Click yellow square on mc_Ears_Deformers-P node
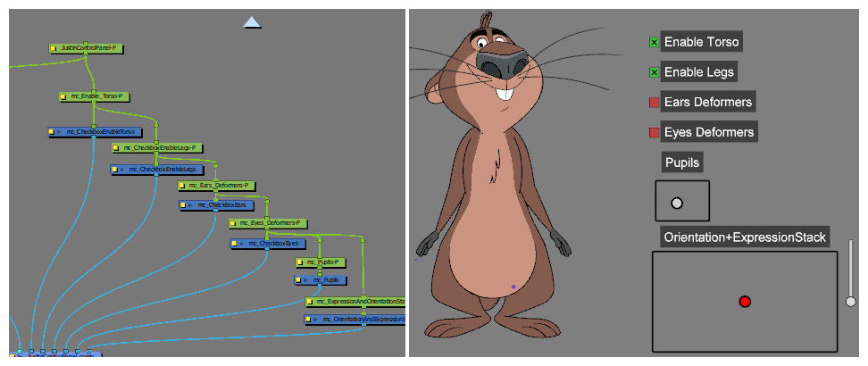Screen dimensions: 868x366 [x=182, y=186]
